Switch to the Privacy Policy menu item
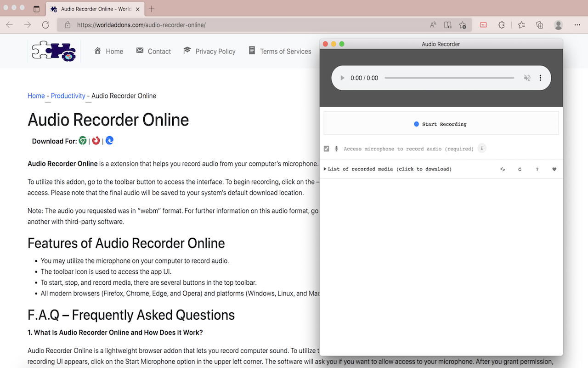Viewport: 588px width, 368px height. [x=215, y=51]
